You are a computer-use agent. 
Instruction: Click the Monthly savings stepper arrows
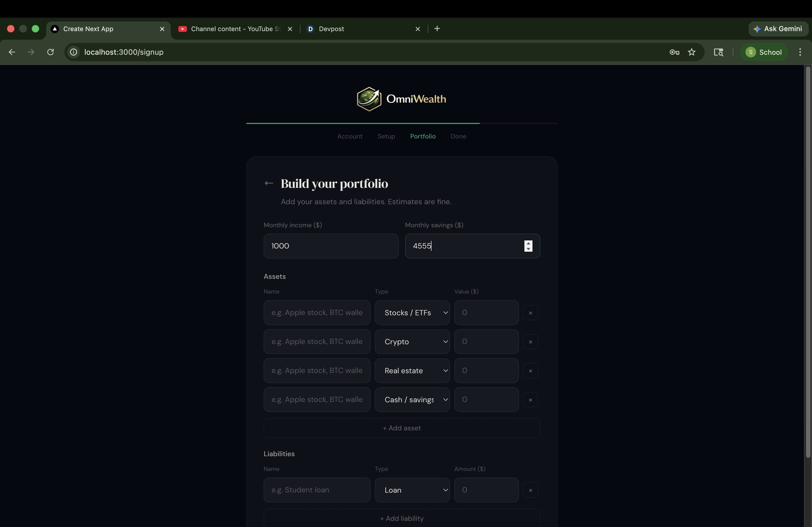(528, 246)
